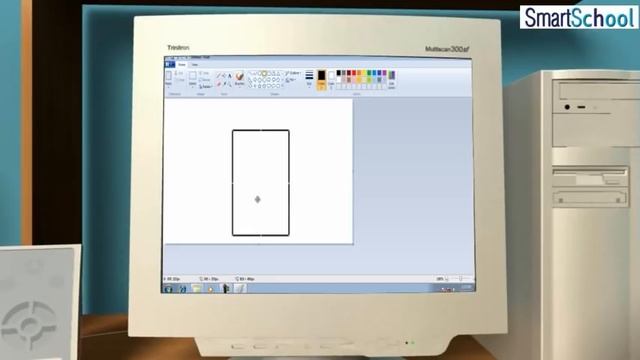The height and width of the screenshot is (360, 640).
Task: Pick the orange palette swatch
Action: click(x=359, y=73)
